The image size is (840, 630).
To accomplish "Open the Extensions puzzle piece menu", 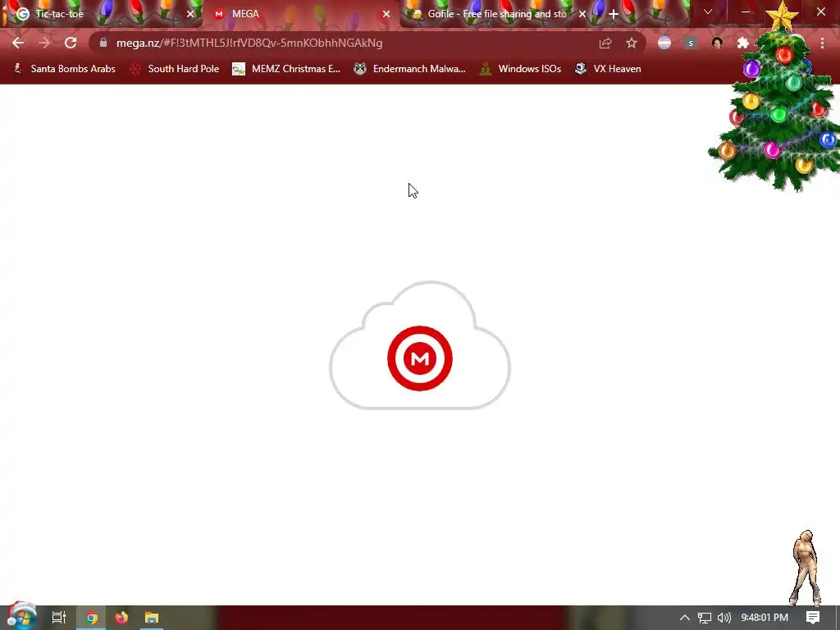I will coord(742,43).
